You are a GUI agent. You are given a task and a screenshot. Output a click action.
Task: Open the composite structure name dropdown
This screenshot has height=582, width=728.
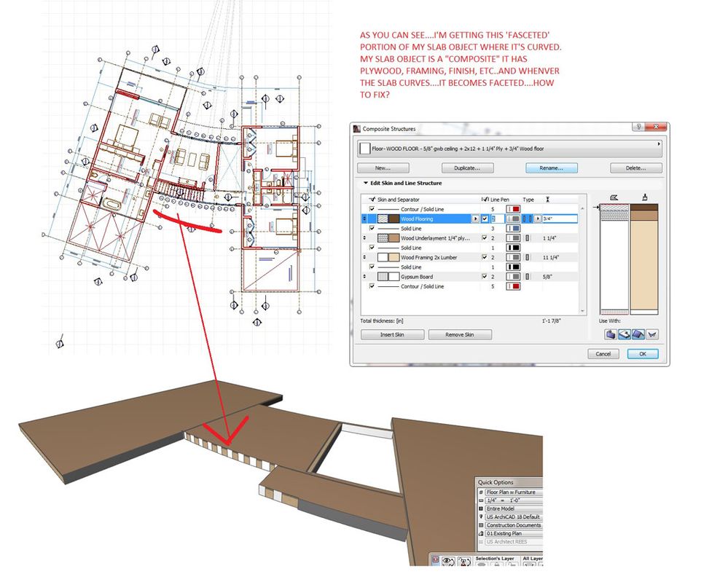coord(510,149)
